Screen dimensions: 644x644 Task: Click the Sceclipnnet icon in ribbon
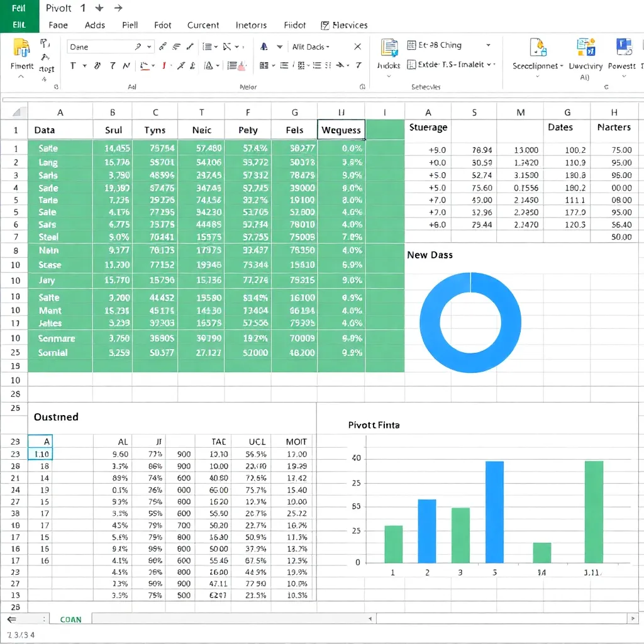point(537,48)
